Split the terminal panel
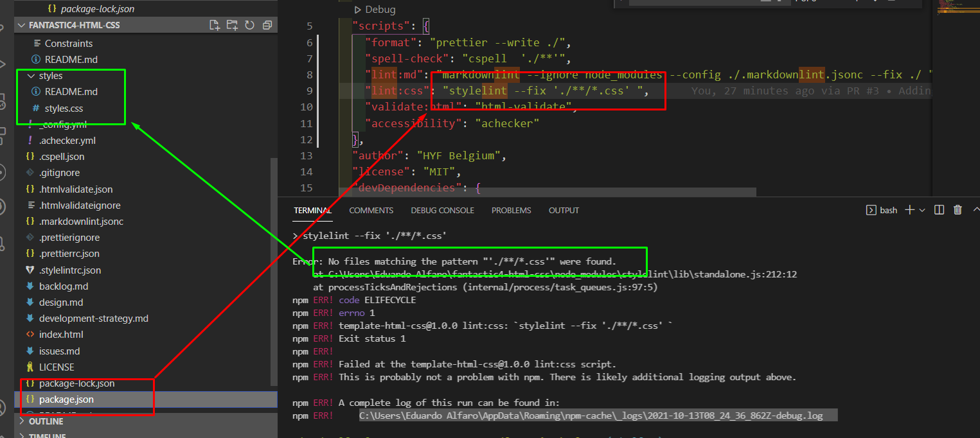980x438 pixels. [x=939, y=209]
